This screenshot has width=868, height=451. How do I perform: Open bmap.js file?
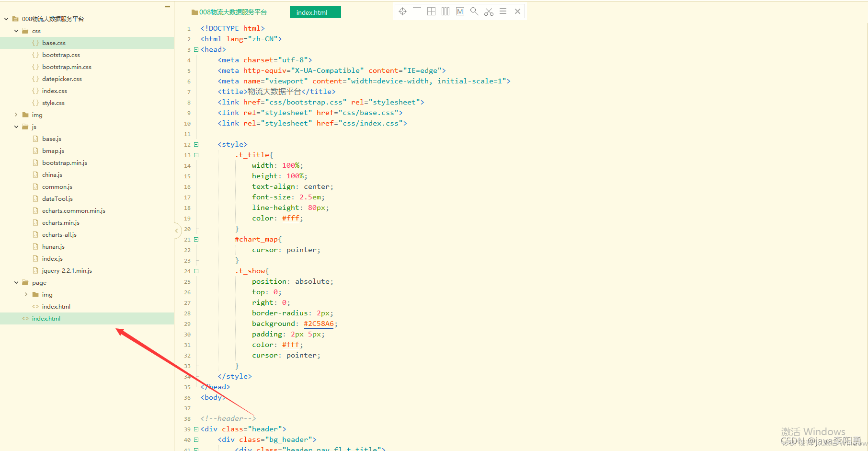click(x=53, y=151)
